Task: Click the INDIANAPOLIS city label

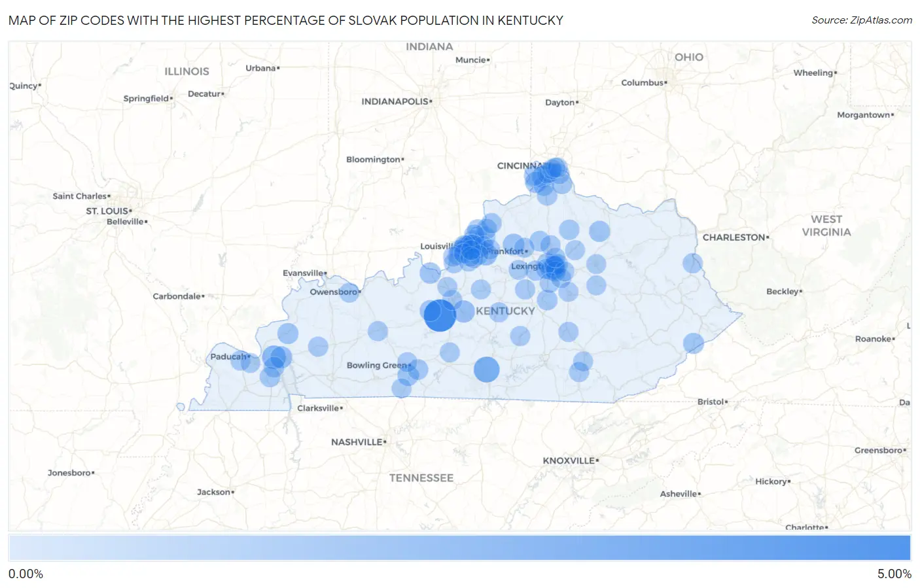Action: (x=395, y=101)
